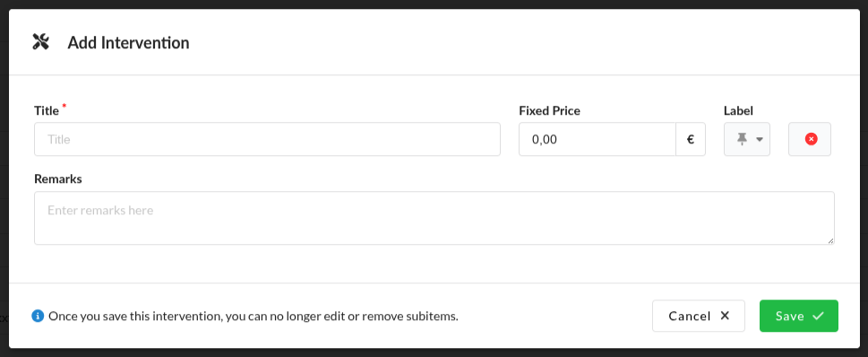Viewport: 868px width, 357px height.
Task: Expand the caret arrow beside the pushpin
Action: [x=760, y=140]
